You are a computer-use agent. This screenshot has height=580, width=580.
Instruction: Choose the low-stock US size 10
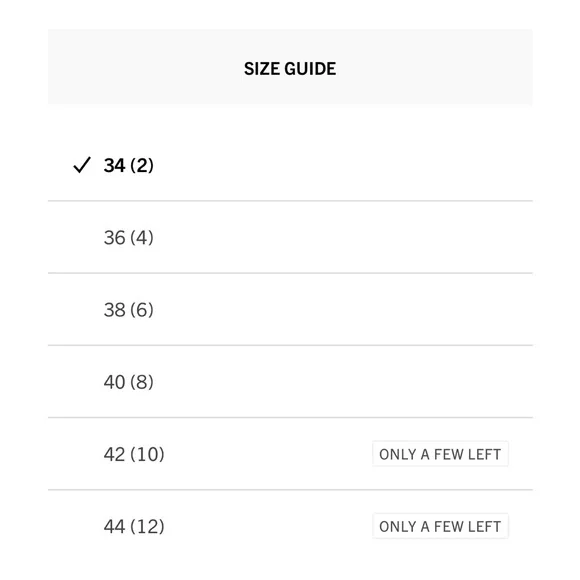290,453
